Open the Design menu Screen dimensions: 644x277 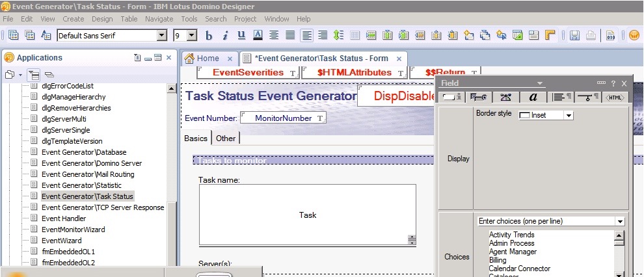(x=102, y=19)
